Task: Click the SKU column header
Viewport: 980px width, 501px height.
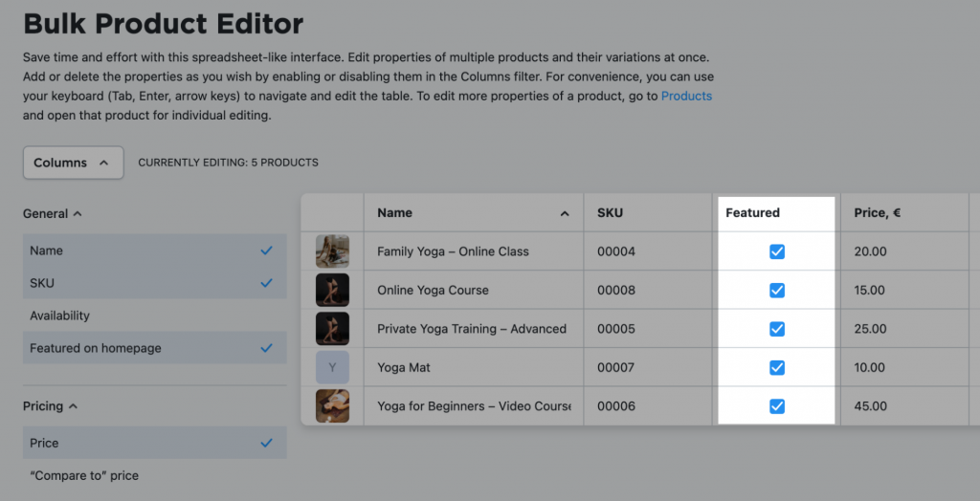Action: click(x=648, y=212)
